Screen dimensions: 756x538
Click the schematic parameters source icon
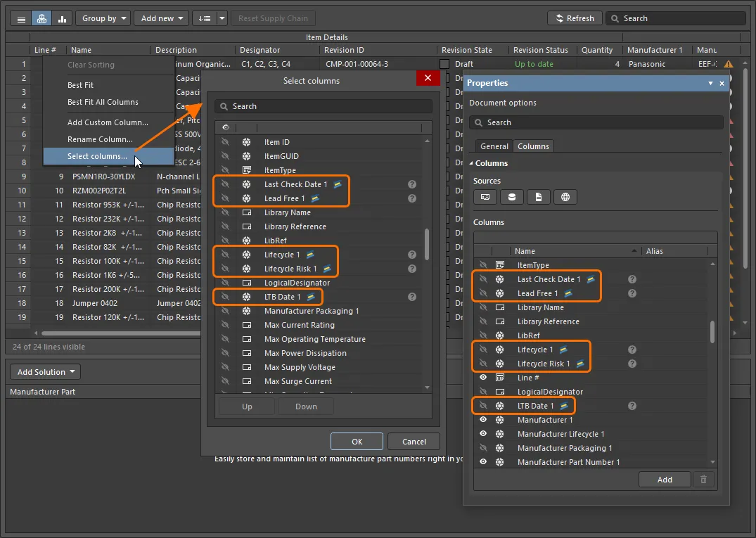(485, 197)
